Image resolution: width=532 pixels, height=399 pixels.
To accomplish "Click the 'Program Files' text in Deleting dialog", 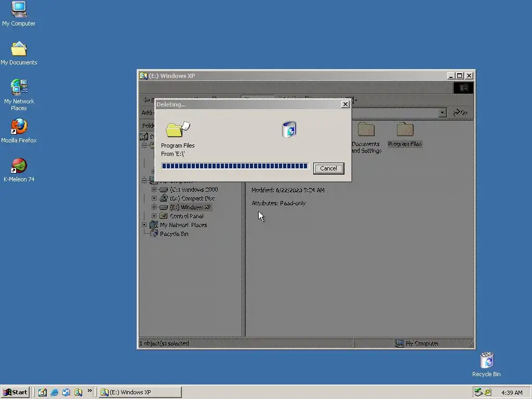I will (x=178, y=145).
